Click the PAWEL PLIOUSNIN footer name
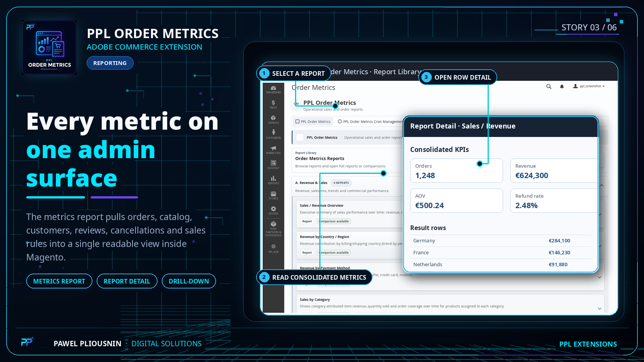 point(87,344)
